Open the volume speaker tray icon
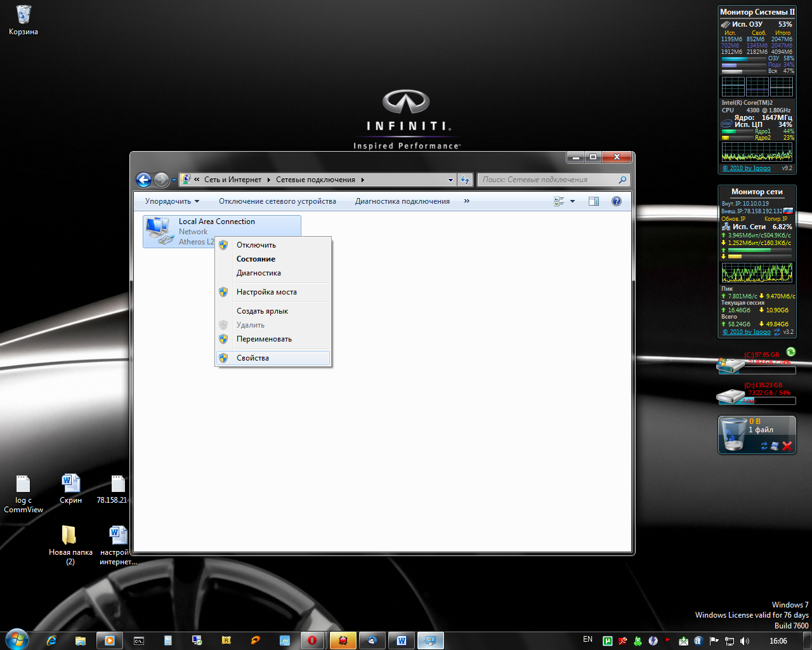Screen dimensions: 812x650 (745, 641)
